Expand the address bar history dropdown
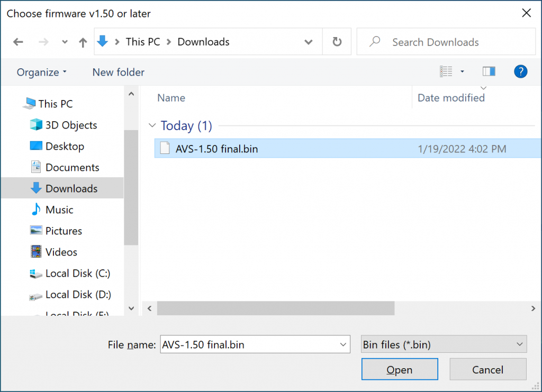 308,42
